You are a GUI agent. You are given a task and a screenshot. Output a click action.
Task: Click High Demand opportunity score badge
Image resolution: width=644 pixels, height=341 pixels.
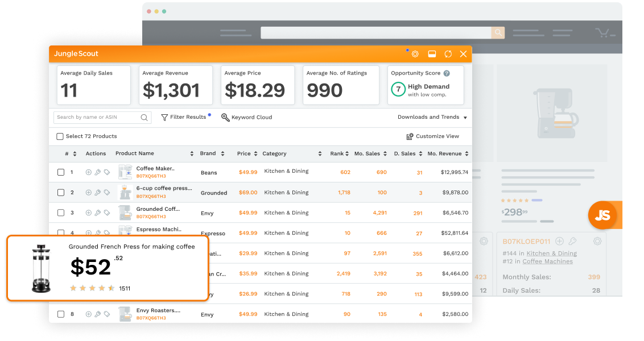tap(398, 89)
